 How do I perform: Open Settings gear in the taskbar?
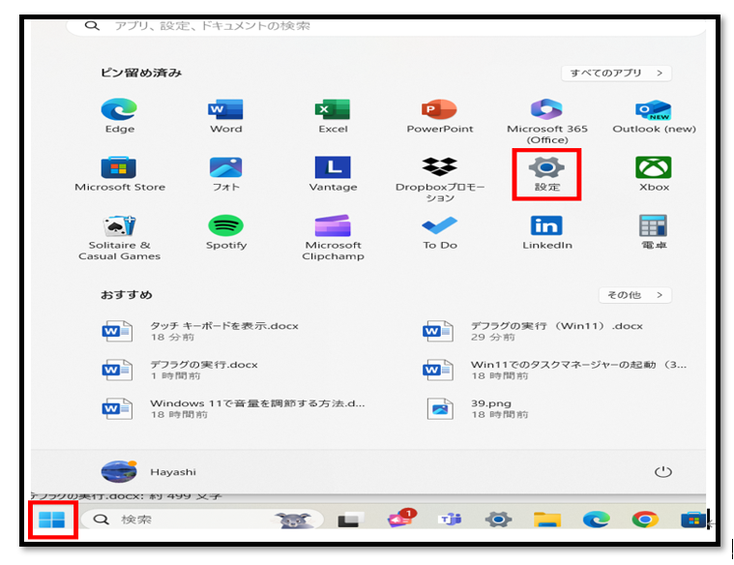pyautogui.click(x=498, y=520)
